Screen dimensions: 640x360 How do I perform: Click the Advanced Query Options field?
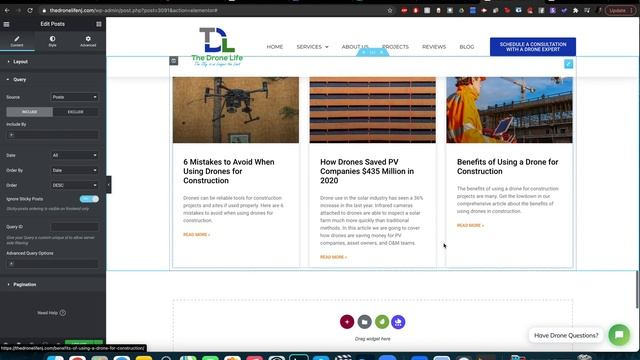point(53,264)
